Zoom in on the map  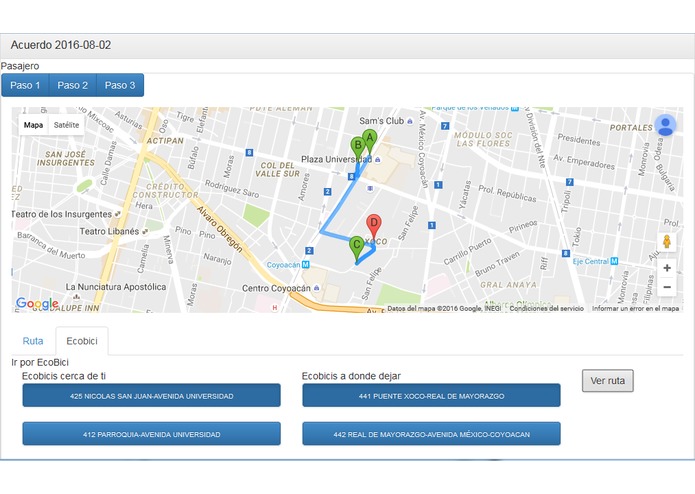pos(667,268)
